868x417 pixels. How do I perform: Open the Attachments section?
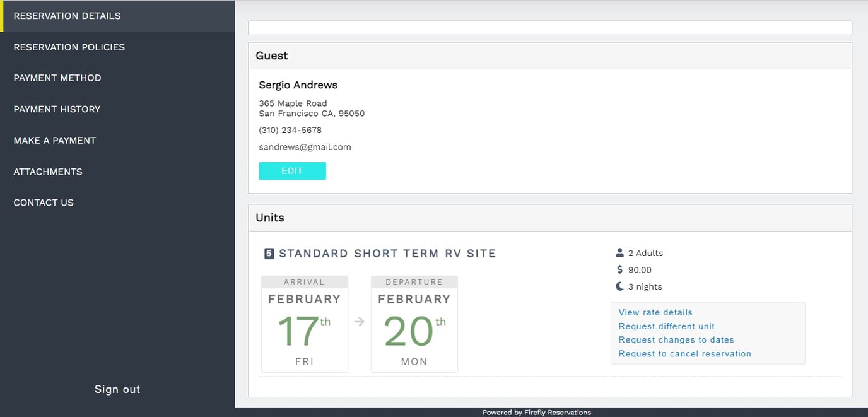48,172
